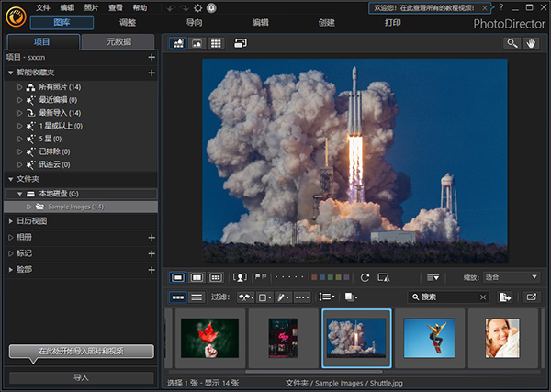Select the hand pan tool

point(531,42)
